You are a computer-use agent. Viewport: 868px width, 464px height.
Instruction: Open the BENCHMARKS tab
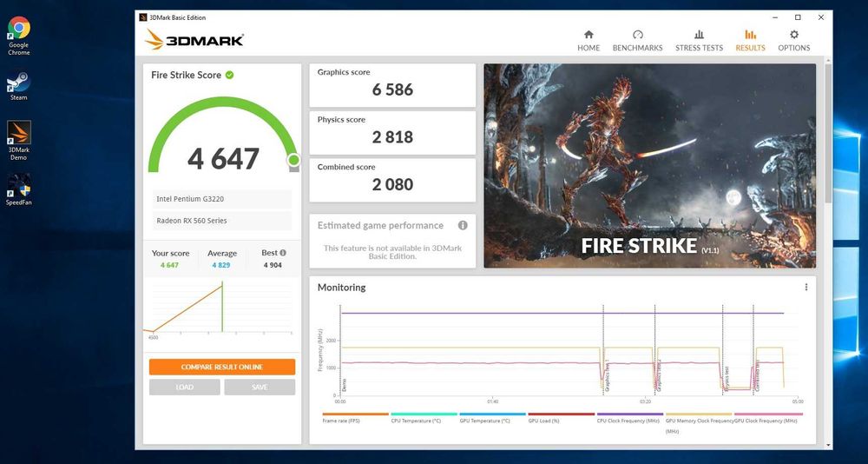pos(637,41)
